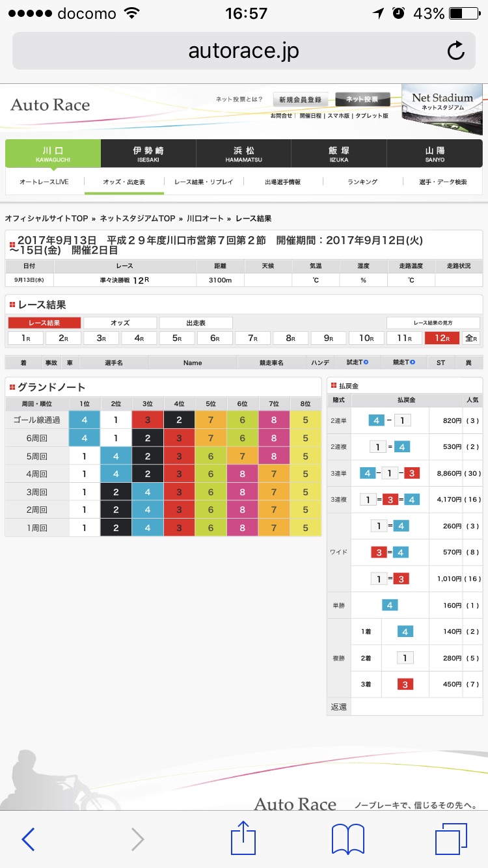Tap the Safari forward arrow
This screenshot has height=868, width=488.
point(137,839)
